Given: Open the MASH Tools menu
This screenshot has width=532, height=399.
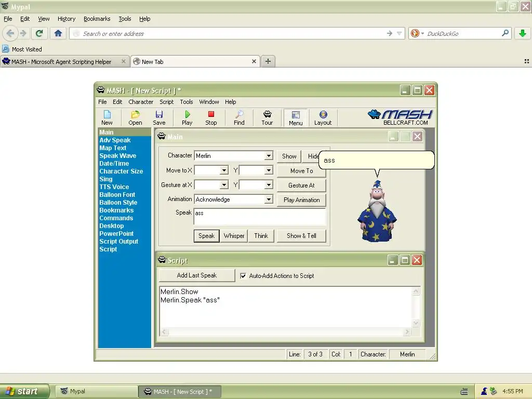Looking at the screenshot, I should coord(187,102).
